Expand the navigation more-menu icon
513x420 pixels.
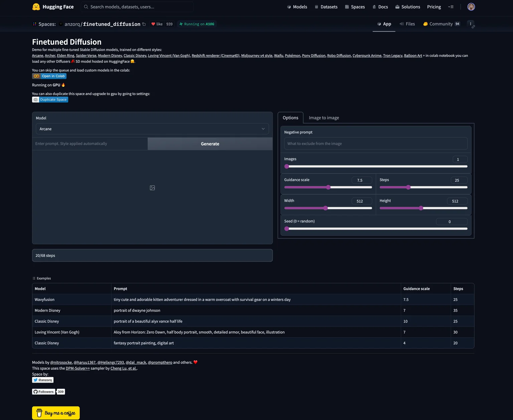point(451,7)
